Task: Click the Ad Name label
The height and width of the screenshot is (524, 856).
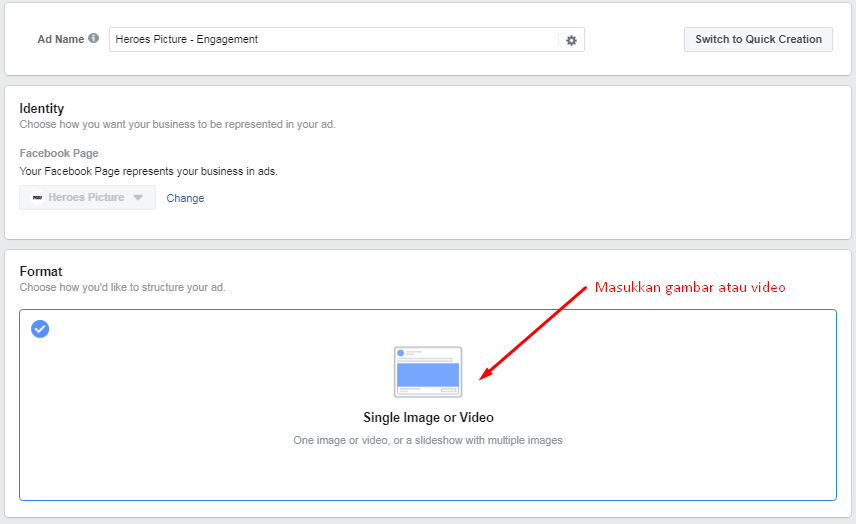Action: (x=61, y=39)
